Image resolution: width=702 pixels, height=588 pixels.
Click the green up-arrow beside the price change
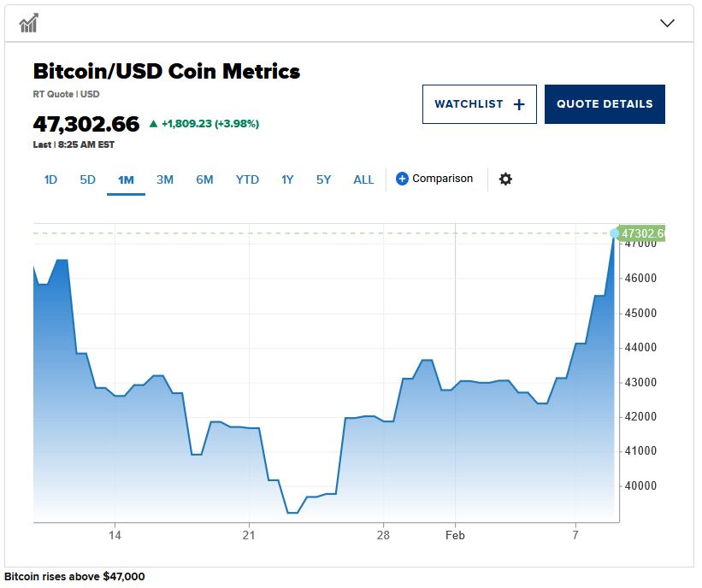click(x=156, y=123)
